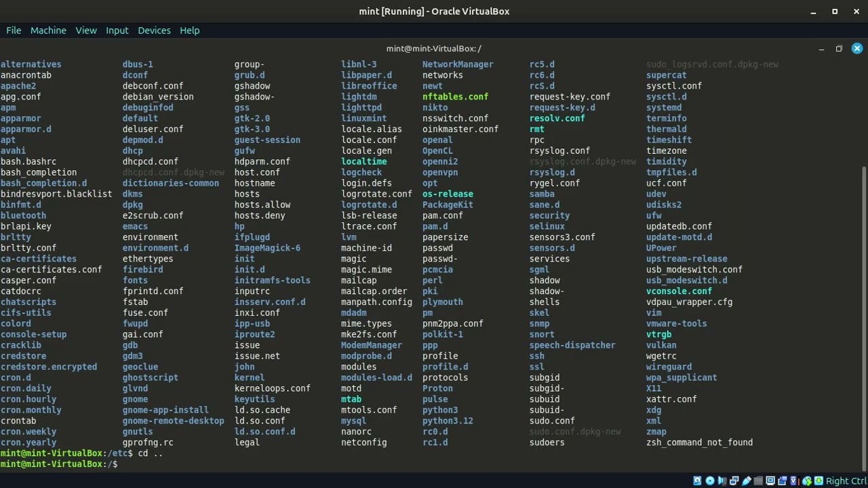Maximize the Oracle VirtualBox window

pyautogui.click(x=835, y=12)
